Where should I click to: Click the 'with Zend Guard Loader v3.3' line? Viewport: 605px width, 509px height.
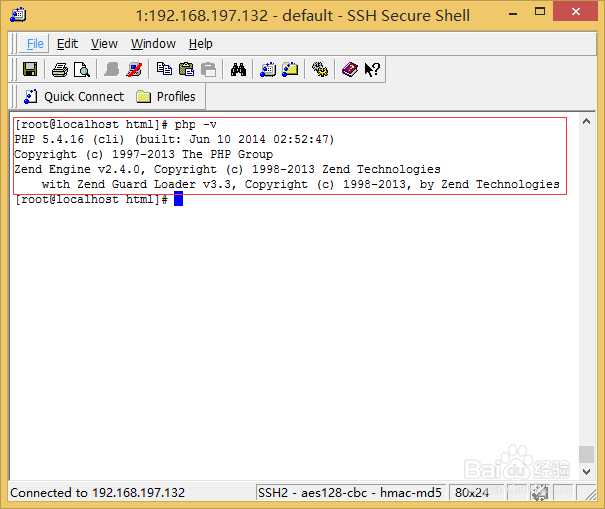pyautogui.click(x=301, y=184)
